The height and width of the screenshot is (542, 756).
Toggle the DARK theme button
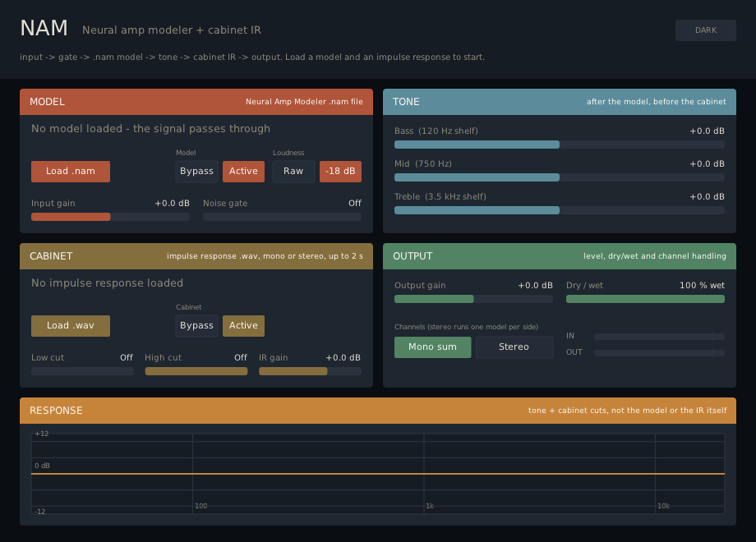(x=705, y=30)
